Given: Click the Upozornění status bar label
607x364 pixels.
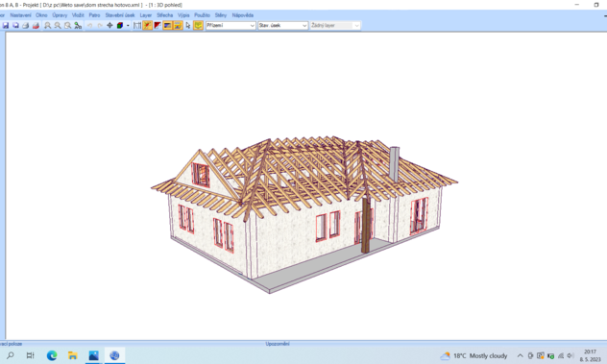Looking at the screenshot, I should tap(278, 344).
